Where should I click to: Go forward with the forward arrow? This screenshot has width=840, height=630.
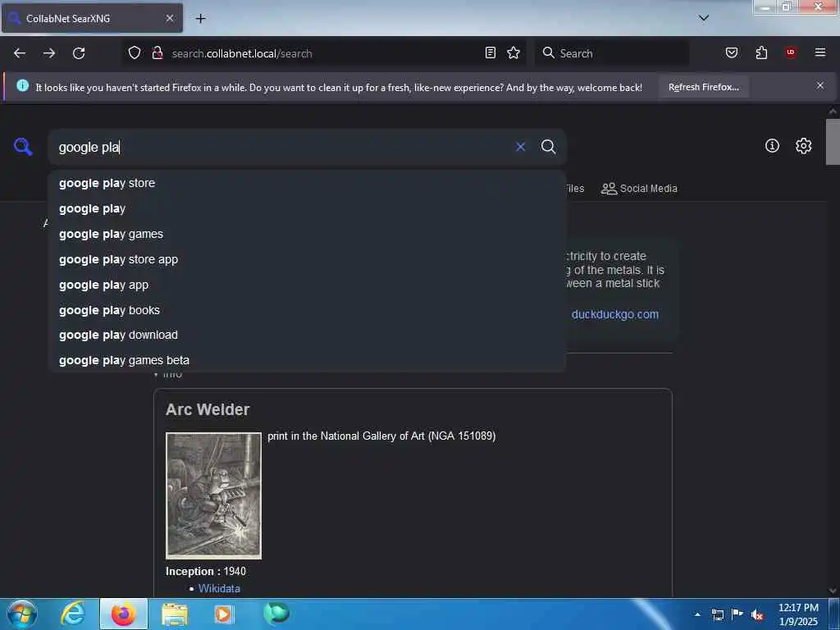point(49,53)
